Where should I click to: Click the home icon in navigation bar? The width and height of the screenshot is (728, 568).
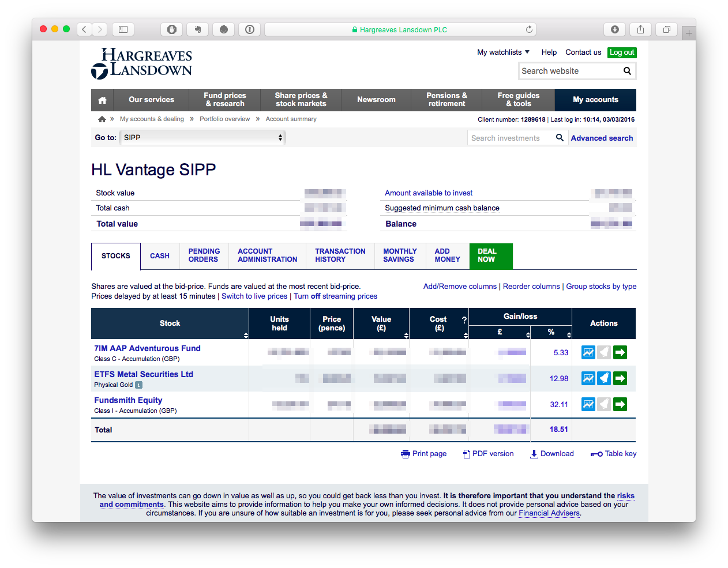point(102,100)
